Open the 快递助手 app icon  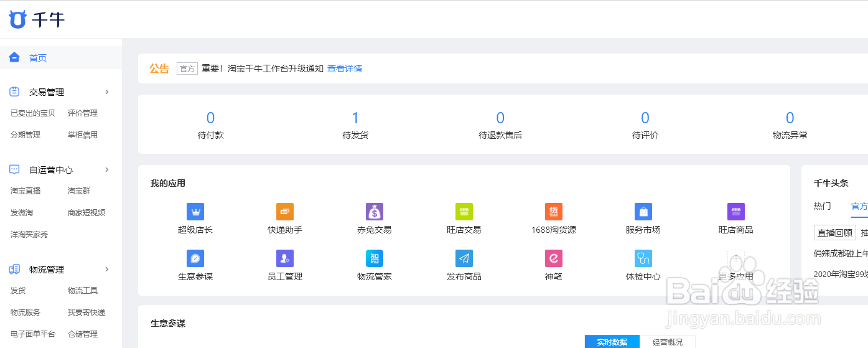pyautogui.click(x=285, y=212)
